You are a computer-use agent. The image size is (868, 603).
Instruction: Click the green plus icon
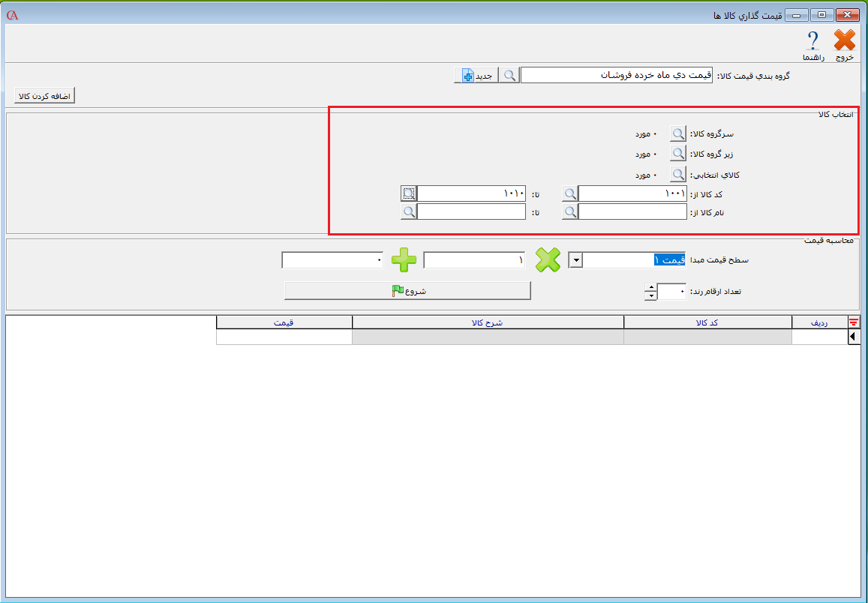(x=404, y=260)
